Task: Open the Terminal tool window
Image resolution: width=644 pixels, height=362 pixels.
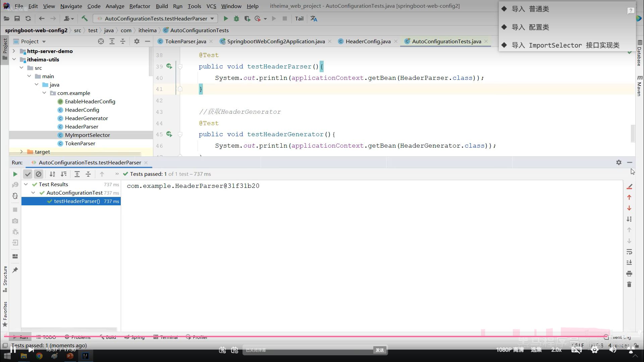Action: 166,337
